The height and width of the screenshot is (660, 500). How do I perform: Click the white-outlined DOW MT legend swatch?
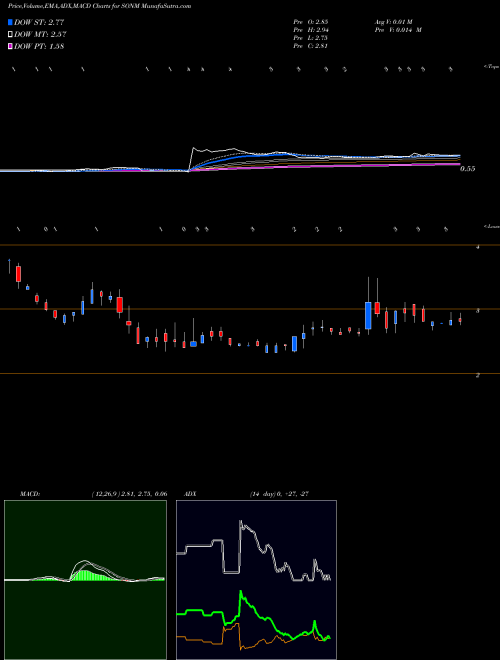[10, 35]
